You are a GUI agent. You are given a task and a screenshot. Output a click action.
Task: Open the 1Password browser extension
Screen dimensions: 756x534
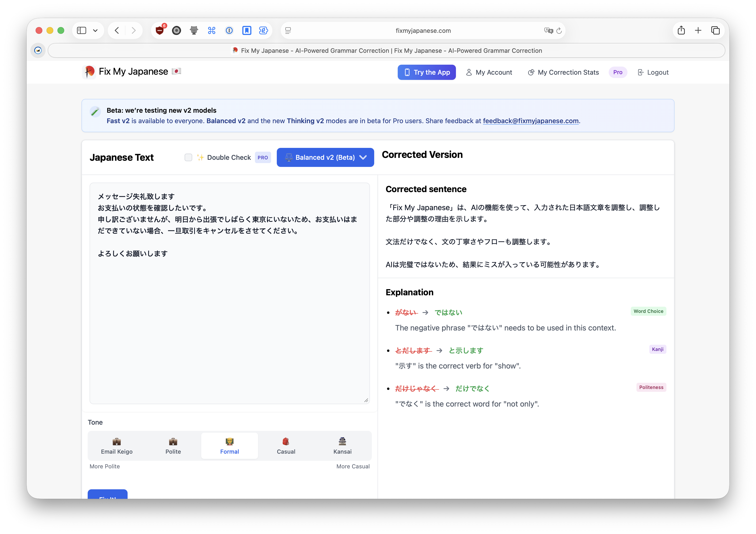[x=229, y=30]
